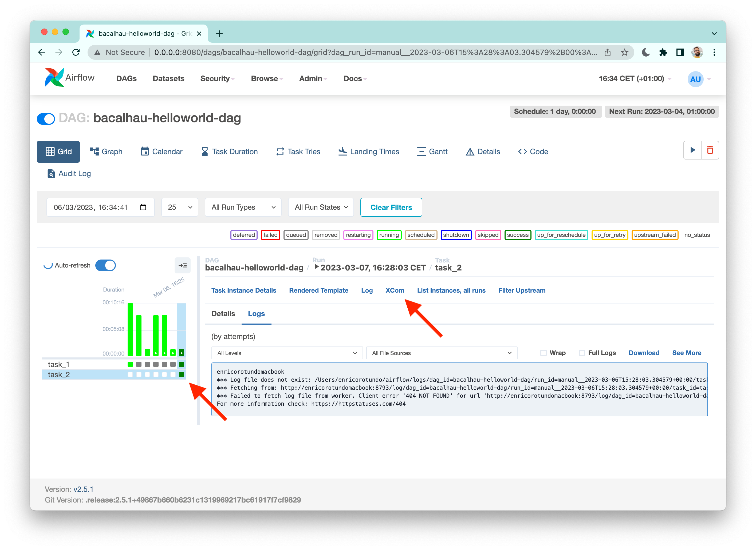Screen dimensions: 756x550
Task: Go to the Datasets page
Action: pos(168,79)
